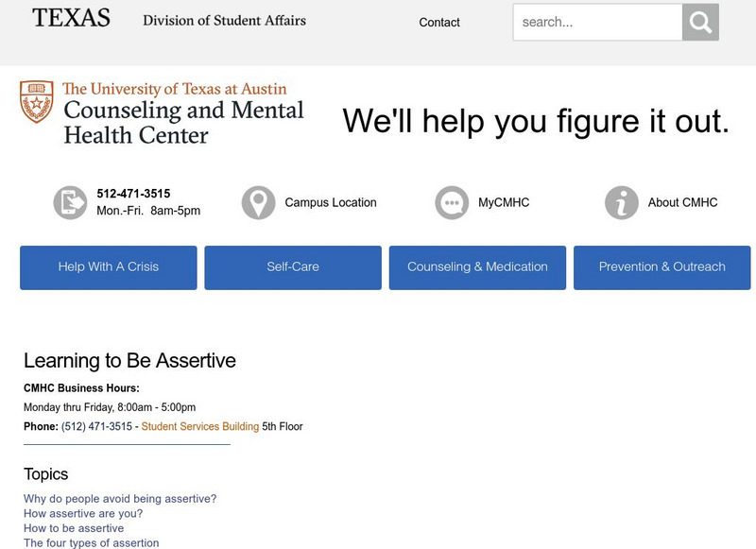The image size is (756, 549).
Task: Click the About CMHC info icon
Action: pos(620,201)
